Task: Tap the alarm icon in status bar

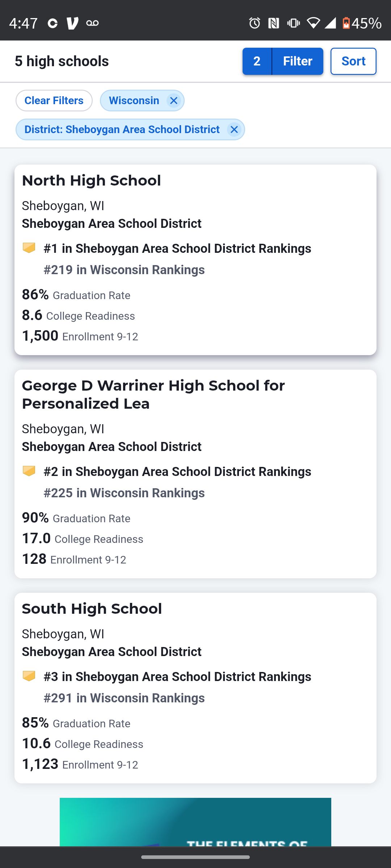Action: [255, 23]
